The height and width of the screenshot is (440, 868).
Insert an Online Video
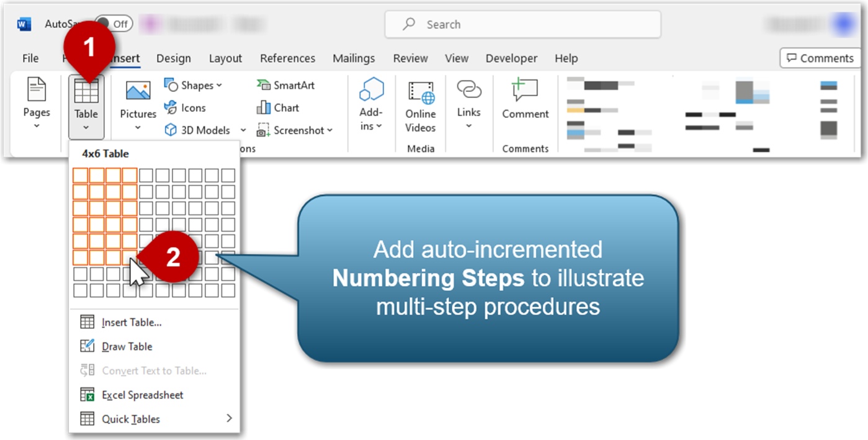[420, 106]
